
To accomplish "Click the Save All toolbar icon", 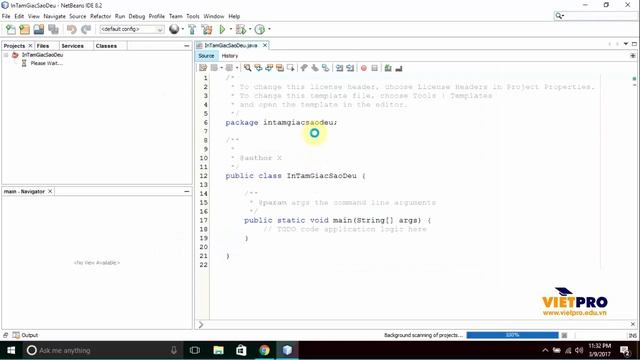I will click(x=53, y=29).
